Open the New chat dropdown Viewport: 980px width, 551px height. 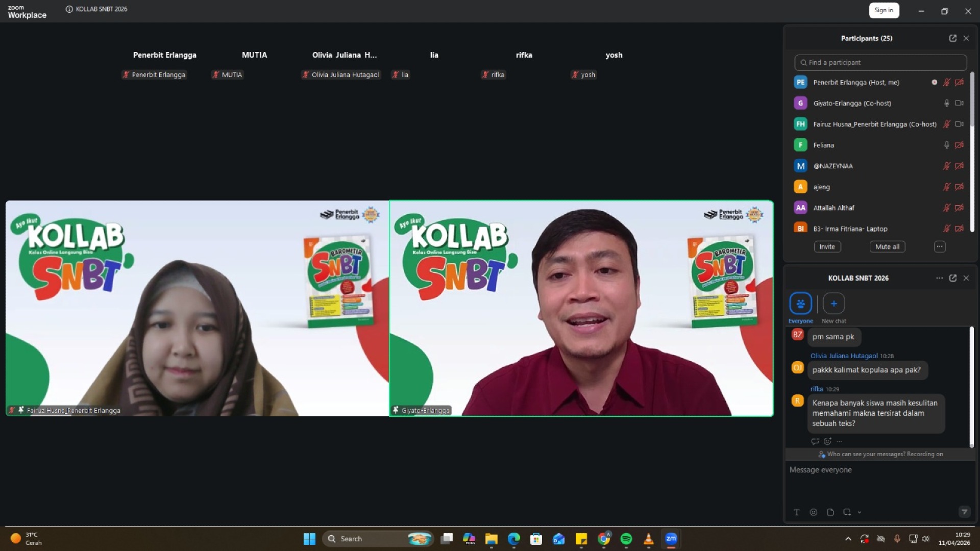coord(833,303)
